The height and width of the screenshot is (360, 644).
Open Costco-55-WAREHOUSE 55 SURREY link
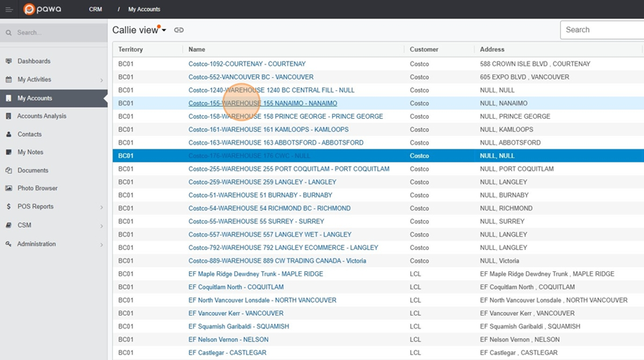click(256, 221)
